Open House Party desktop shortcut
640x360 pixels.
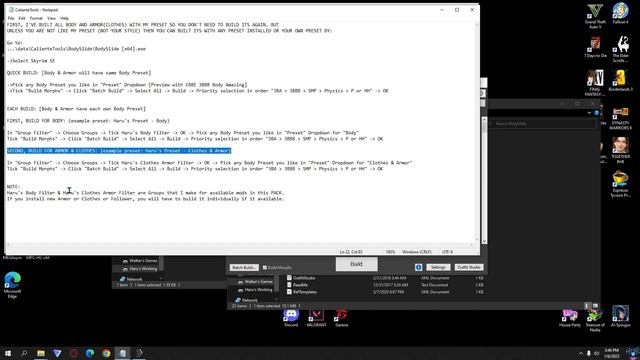(x=570, y=318)
